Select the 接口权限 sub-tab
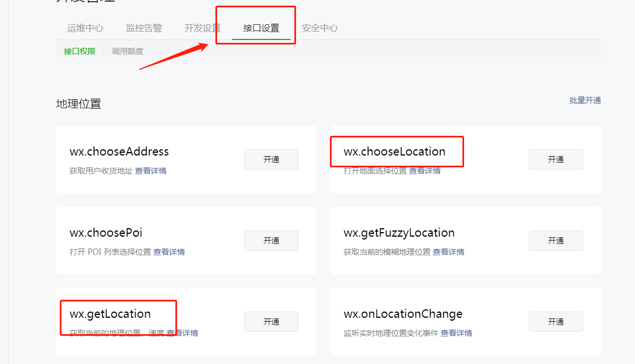 pos(80,51)
